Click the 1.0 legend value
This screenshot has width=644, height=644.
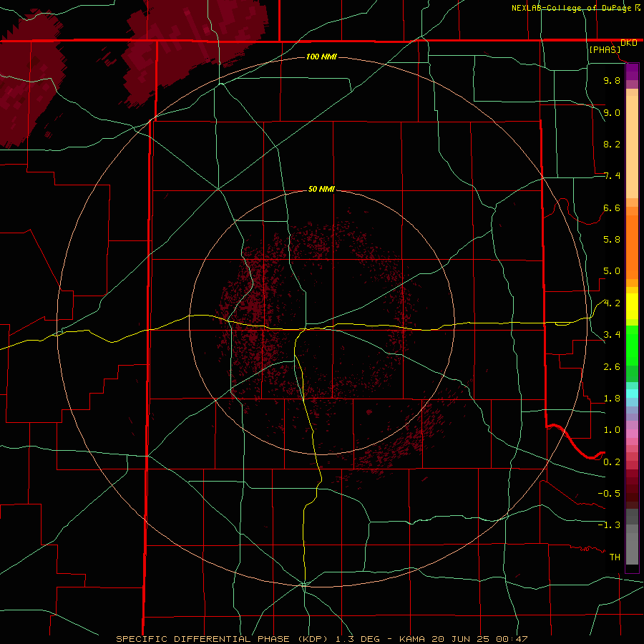click(612, 430)
